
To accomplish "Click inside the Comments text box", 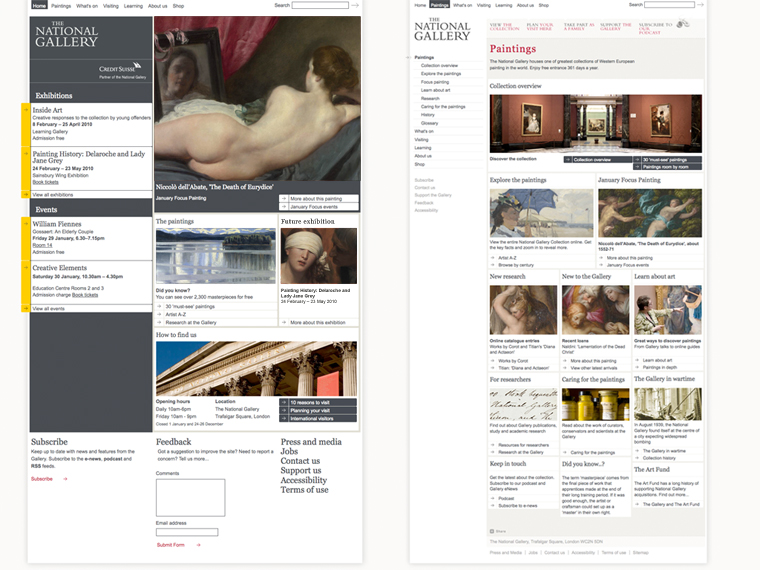I will [190, 497].
